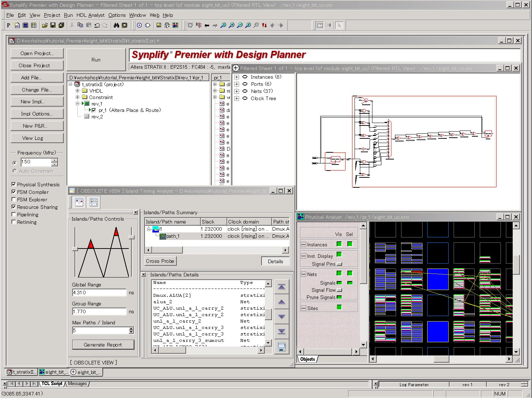Open the Project menu
This screenshot has height=398, width=532.
[52, 15]
